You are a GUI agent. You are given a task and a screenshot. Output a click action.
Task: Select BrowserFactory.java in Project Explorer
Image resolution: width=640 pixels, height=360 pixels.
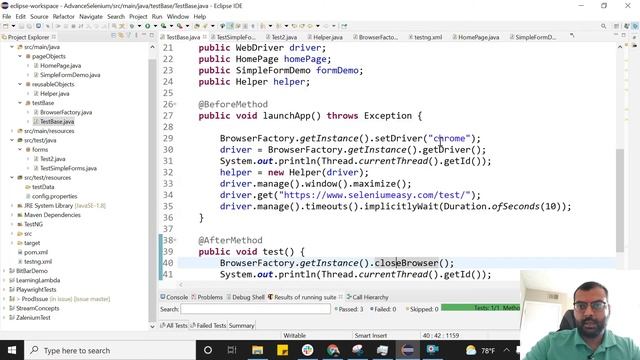pyautogui.click(x=66, y=112)
